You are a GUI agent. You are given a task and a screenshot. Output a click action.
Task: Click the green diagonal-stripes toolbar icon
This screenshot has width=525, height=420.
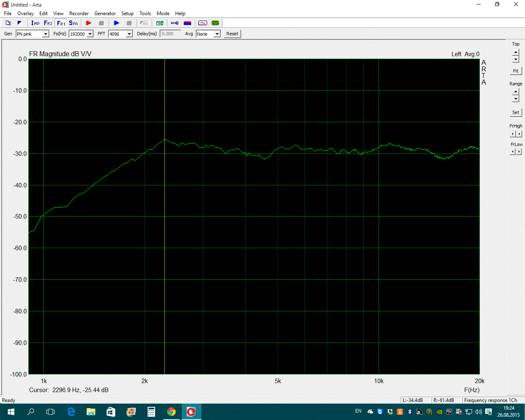160,23
